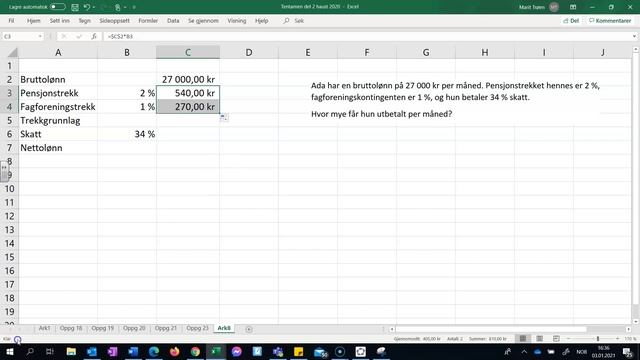Select row 5 header
This screenshot has width=640, height=360.
(9, 120)
